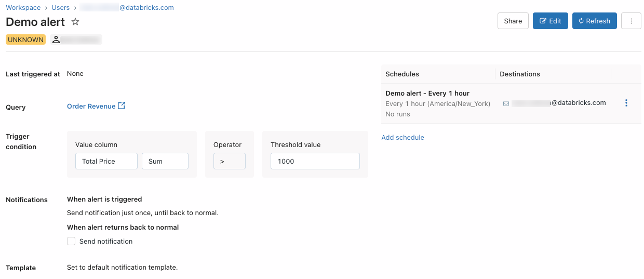Open the Sum aggregation selector

coord(165,161)
